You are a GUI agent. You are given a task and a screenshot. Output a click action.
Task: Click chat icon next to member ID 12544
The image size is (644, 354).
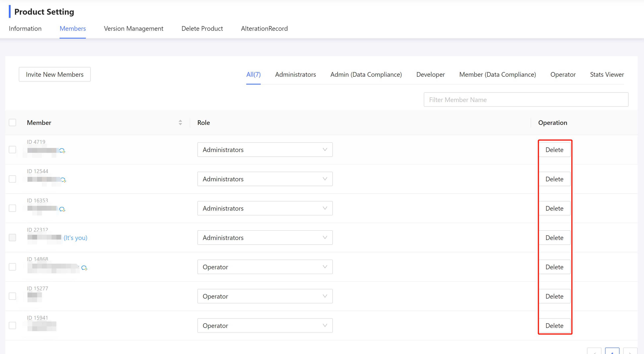63,180
